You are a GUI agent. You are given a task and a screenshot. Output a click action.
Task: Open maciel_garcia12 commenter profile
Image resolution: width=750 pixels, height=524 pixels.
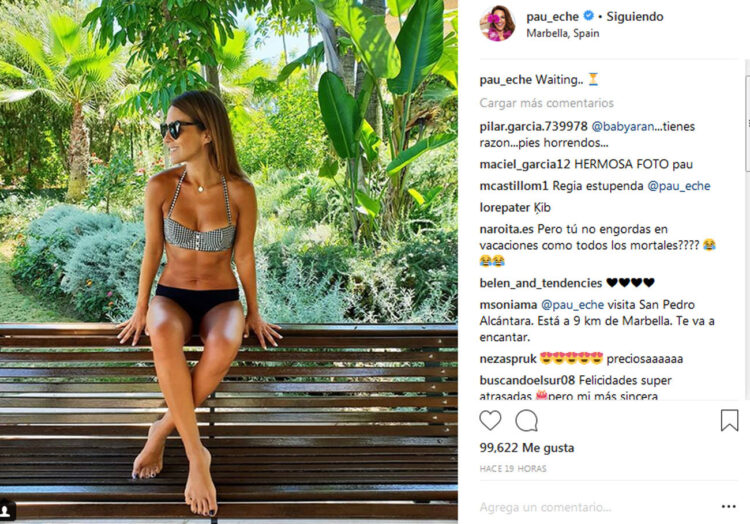526,164
